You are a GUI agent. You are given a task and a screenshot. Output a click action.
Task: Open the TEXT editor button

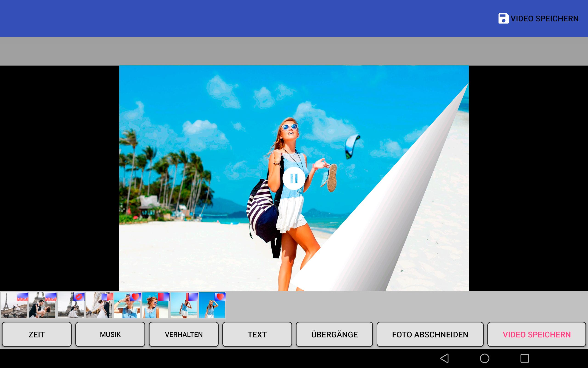[x=257, y=334]
